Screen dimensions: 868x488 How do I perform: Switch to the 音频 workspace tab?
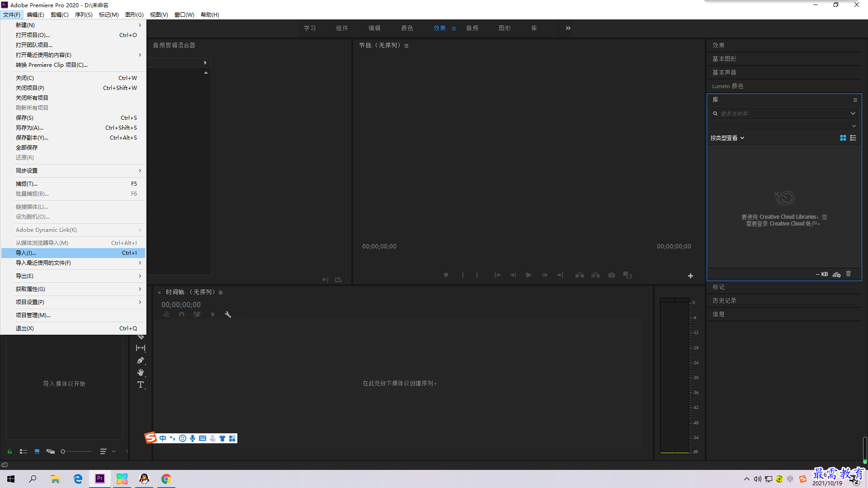[x=472, y=28]
